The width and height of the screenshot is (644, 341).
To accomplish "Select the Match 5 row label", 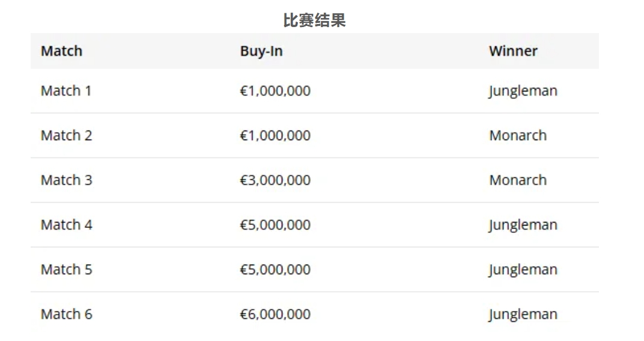I will [x=66, y=269].
